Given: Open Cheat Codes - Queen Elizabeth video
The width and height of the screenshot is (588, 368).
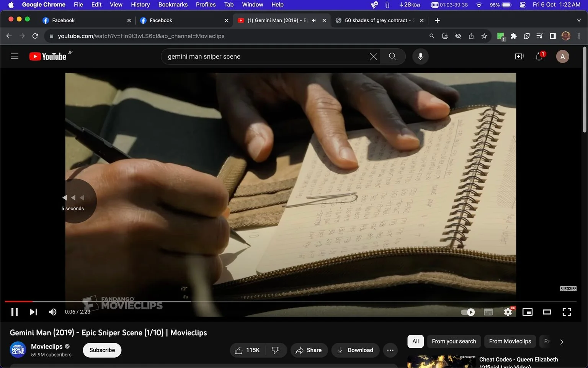Looking at the screenshot, I should click(518, 361).
